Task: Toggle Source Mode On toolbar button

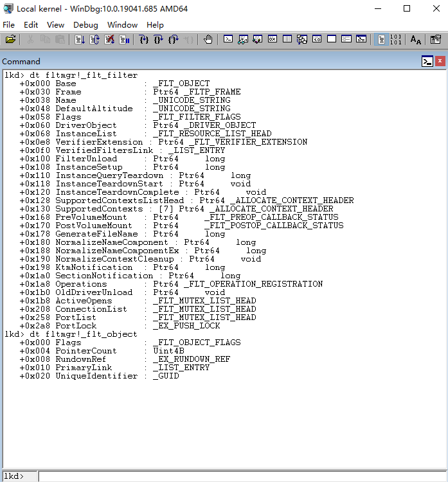Action: click(x=381, y=39)
